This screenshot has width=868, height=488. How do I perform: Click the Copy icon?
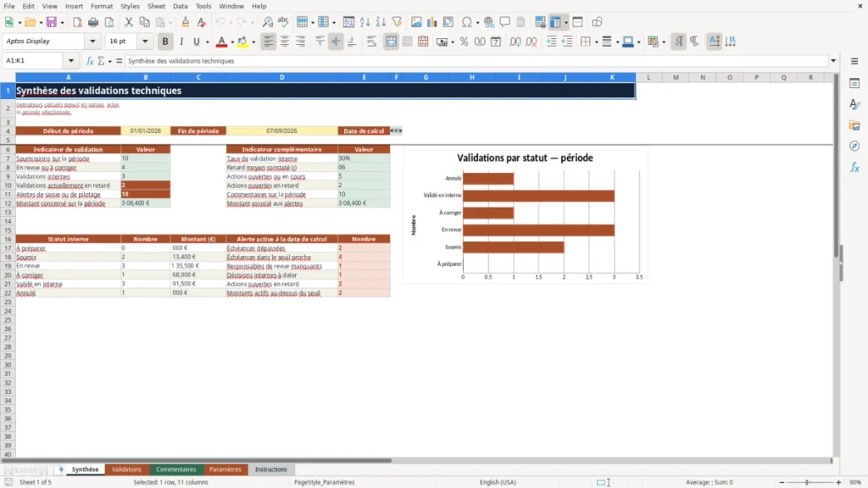[x=144, y=22]
